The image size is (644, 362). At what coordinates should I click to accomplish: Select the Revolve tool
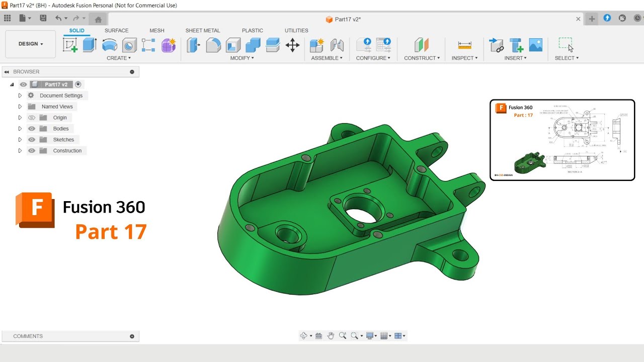[110, 45]
